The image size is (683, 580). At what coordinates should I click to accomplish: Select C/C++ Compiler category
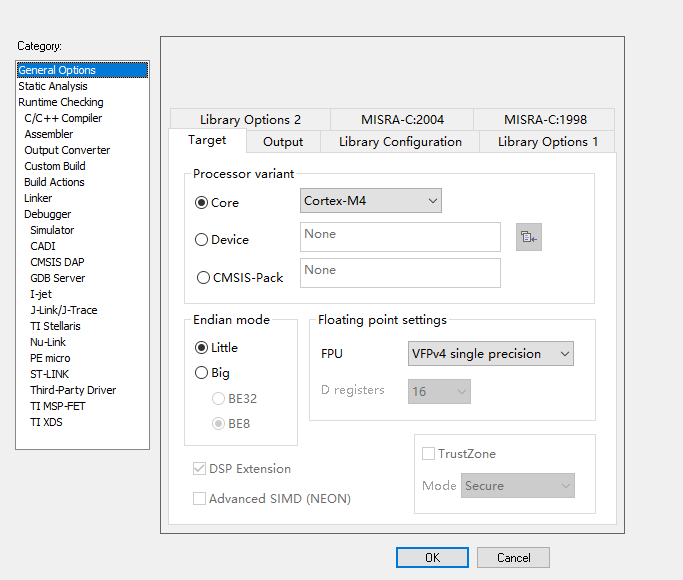pyautogui.click(x=63, y=118)
